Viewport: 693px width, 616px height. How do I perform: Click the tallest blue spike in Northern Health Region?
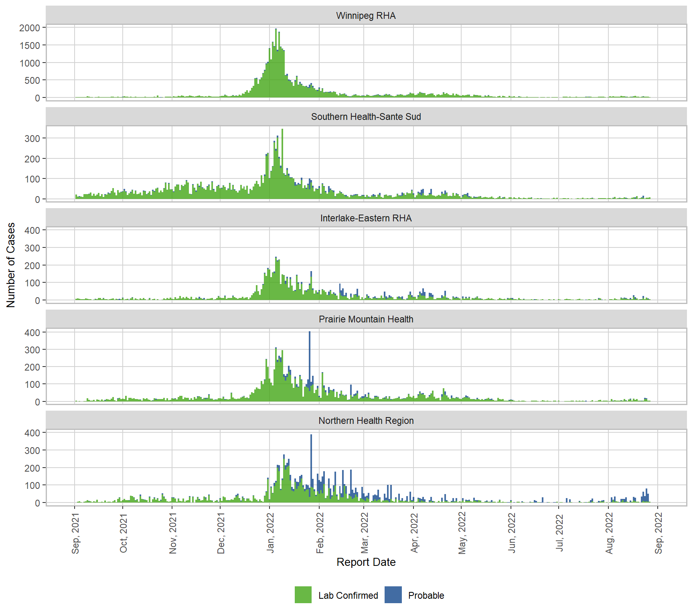click(x=311, y=457)
